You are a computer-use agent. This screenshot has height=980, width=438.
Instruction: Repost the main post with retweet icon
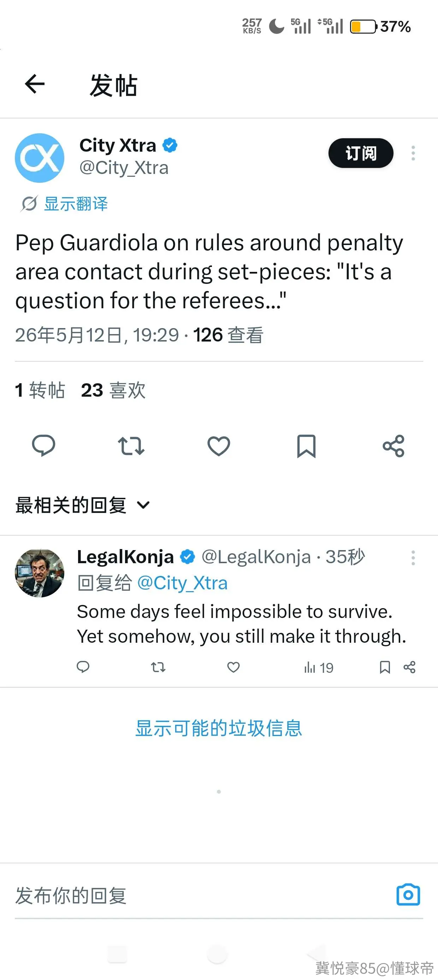pos(131,445)
